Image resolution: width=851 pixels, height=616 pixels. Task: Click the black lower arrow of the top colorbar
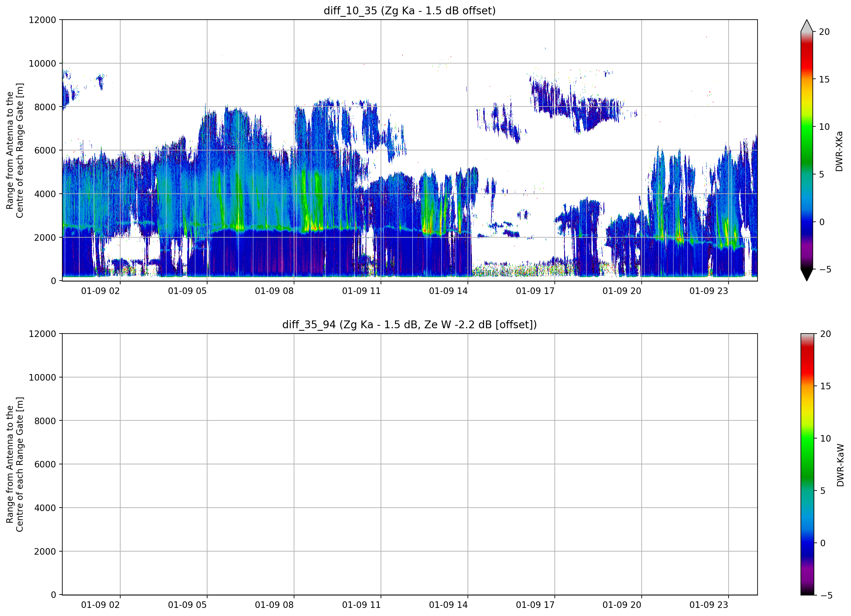pos(806,275)
